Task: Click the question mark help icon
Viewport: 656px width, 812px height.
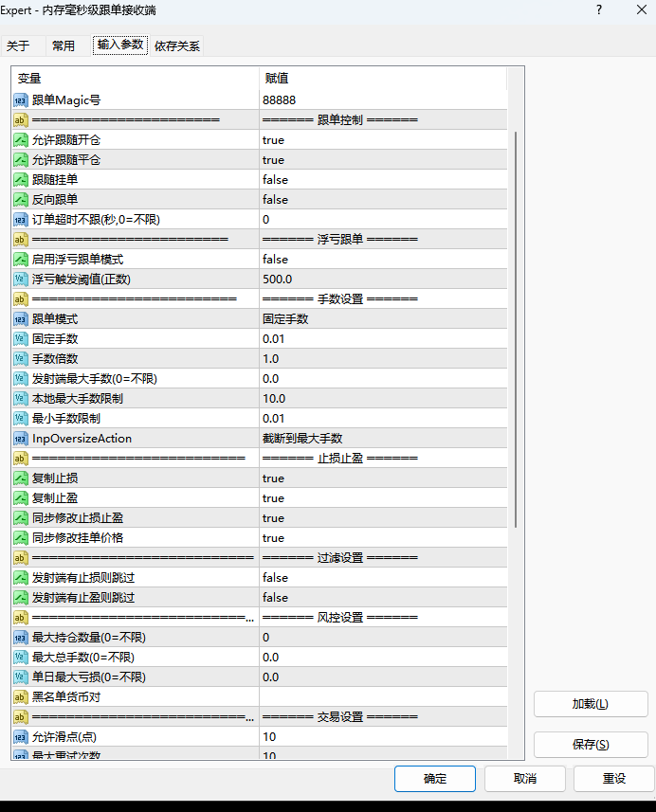Action: pyautogui.click(x=598, y=10)
